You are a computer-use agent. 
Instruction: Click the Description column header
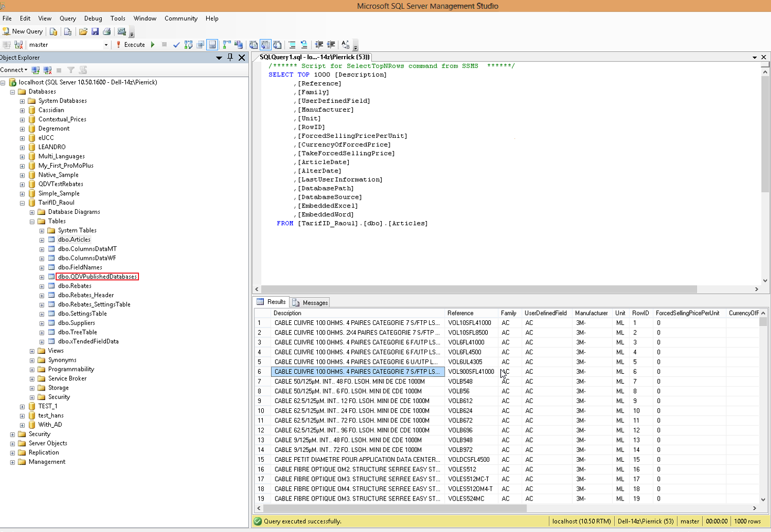(x=358, y=313)
